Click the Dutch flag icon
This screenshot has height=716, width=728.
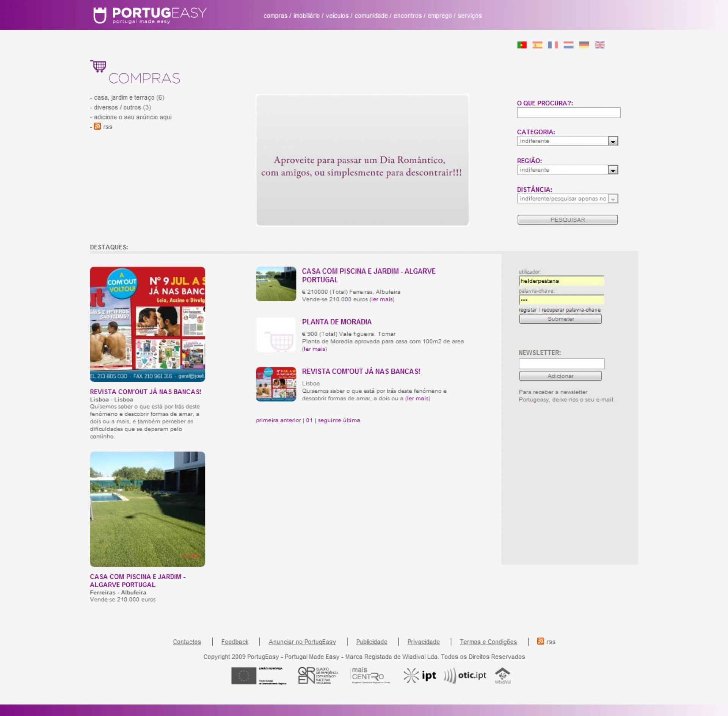click(568, 45)
